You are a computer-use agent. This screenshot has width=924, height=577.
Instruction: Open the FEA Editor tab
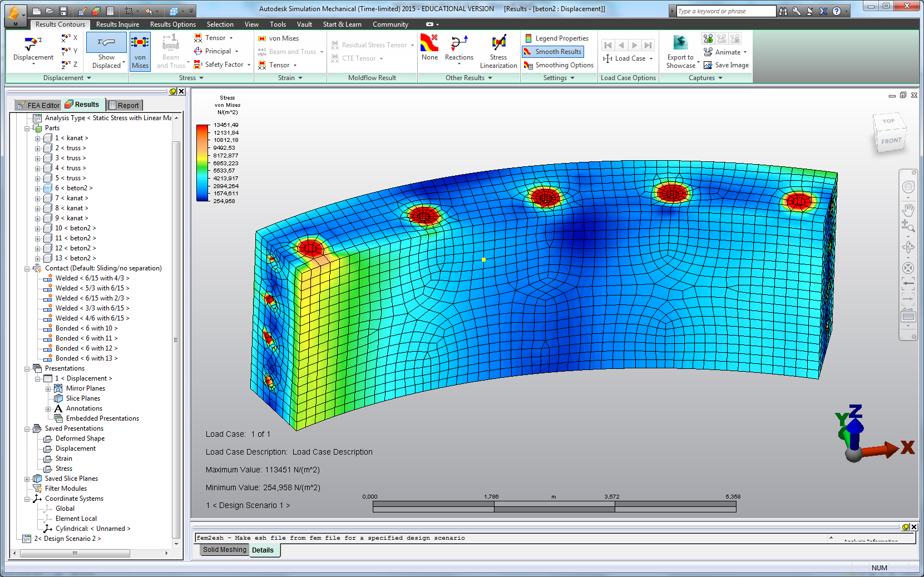[38, 105]
